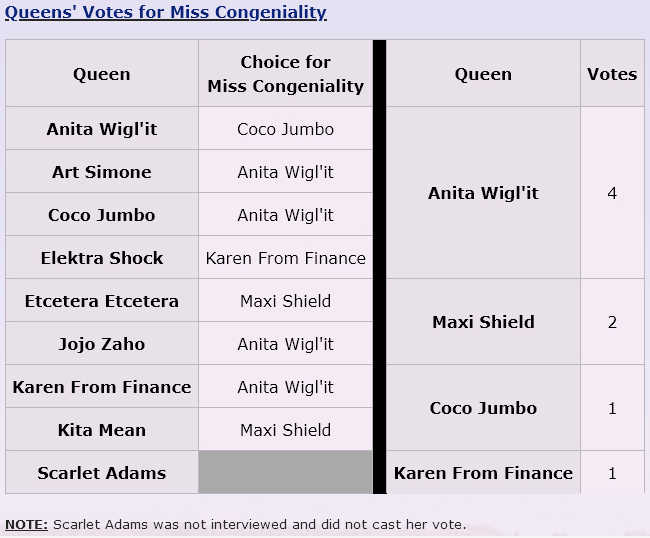Click the Art Simone queen cell
This screenshot has height=538, width=650.
click(x=102, y=172)
